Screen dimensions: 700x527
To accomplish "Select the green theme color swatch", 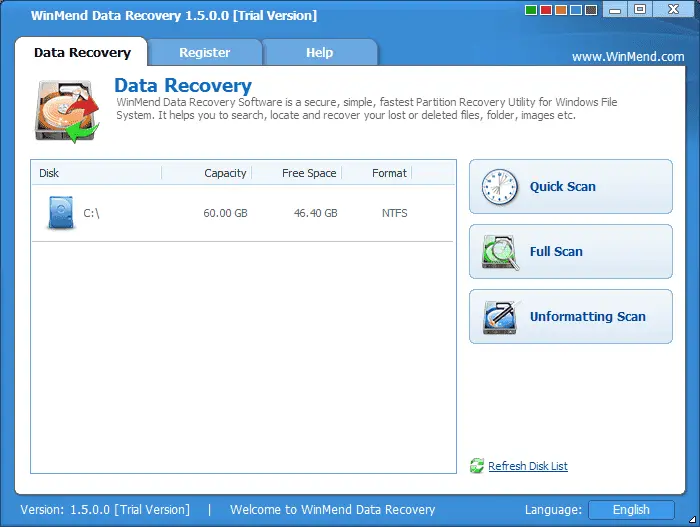I will click(531, 10).
